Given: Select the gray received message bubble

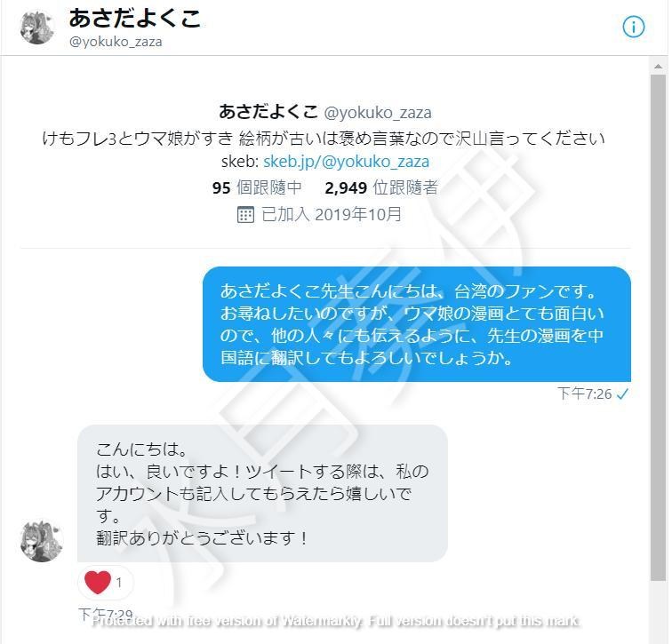Looking at the screenshot, I should pyautogui.click(x=262, y=493).
